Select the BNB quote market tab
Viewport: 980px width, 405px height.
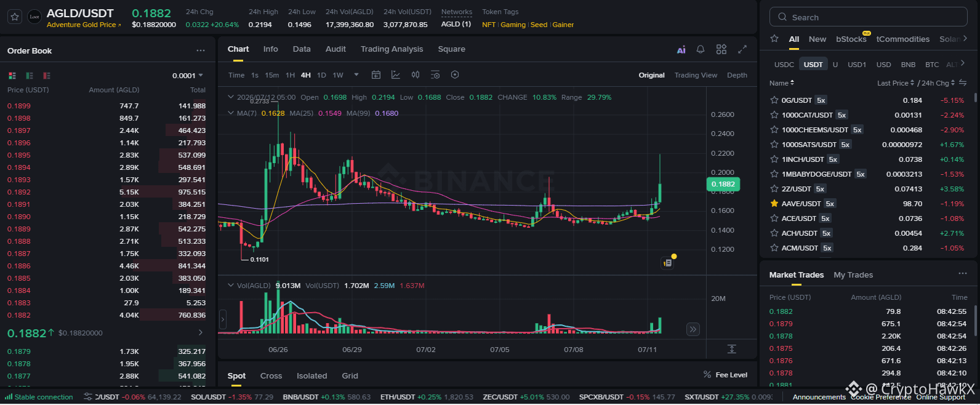pos(908,65)
